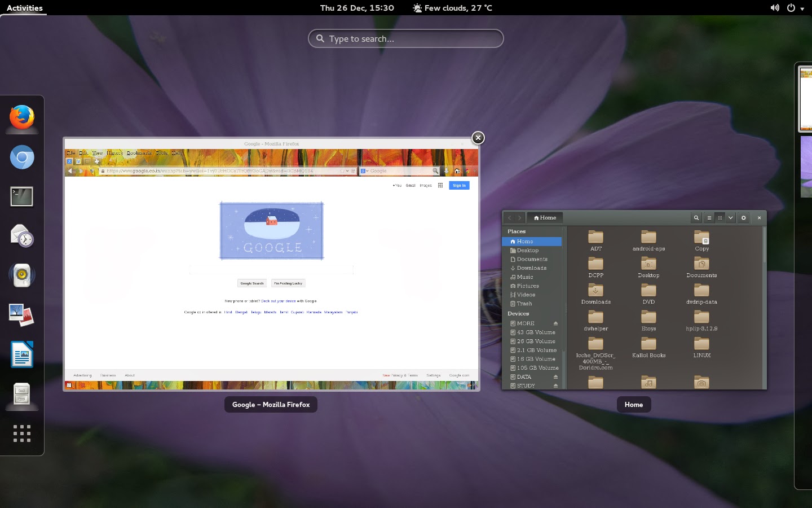Click the Type to search field
This screenshot has width=812, height=508.
[x=406, y=38]
